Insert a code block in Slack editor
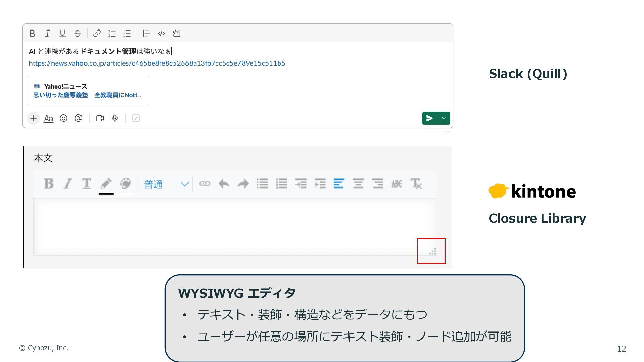 click(x=176, y=33)
